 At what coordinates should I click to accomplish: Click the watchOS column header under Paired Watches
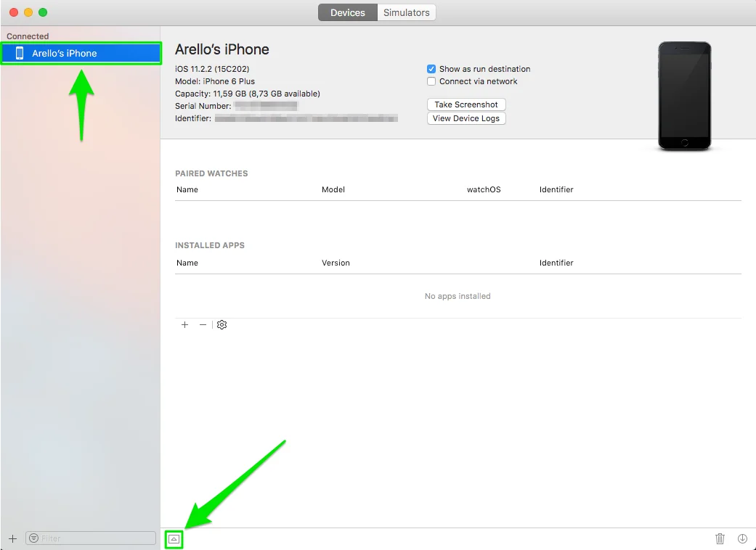pos(484,189)
